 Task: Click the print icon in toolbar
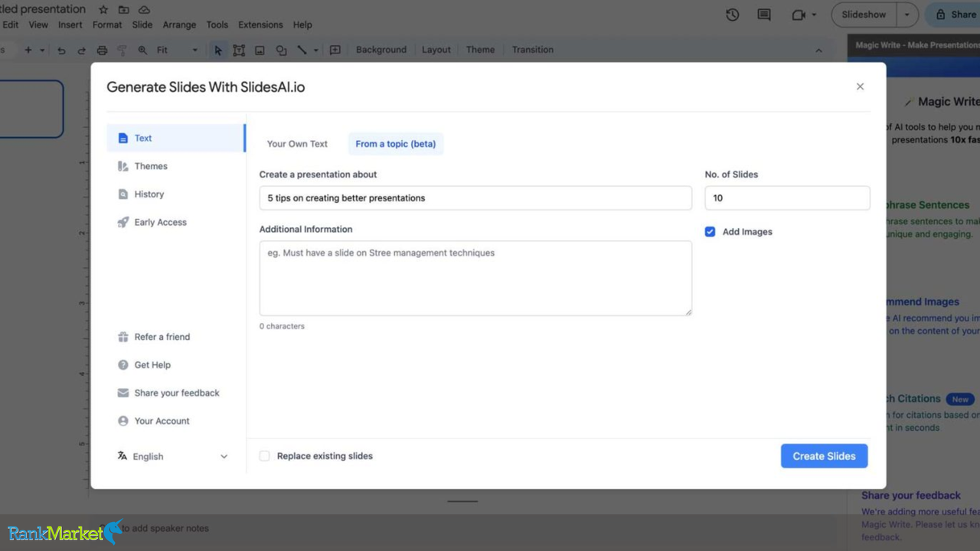click(102, 50)
